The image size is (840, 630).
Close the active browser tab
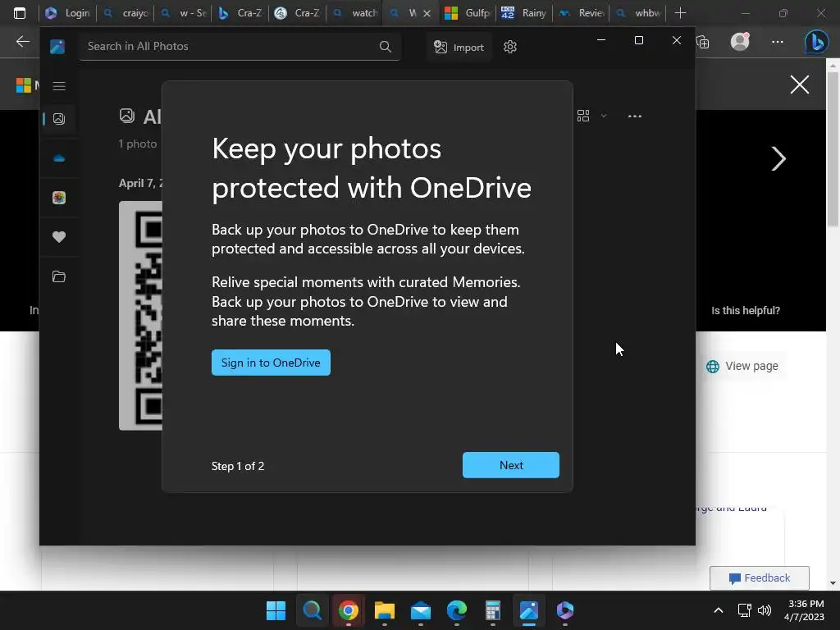427,13
